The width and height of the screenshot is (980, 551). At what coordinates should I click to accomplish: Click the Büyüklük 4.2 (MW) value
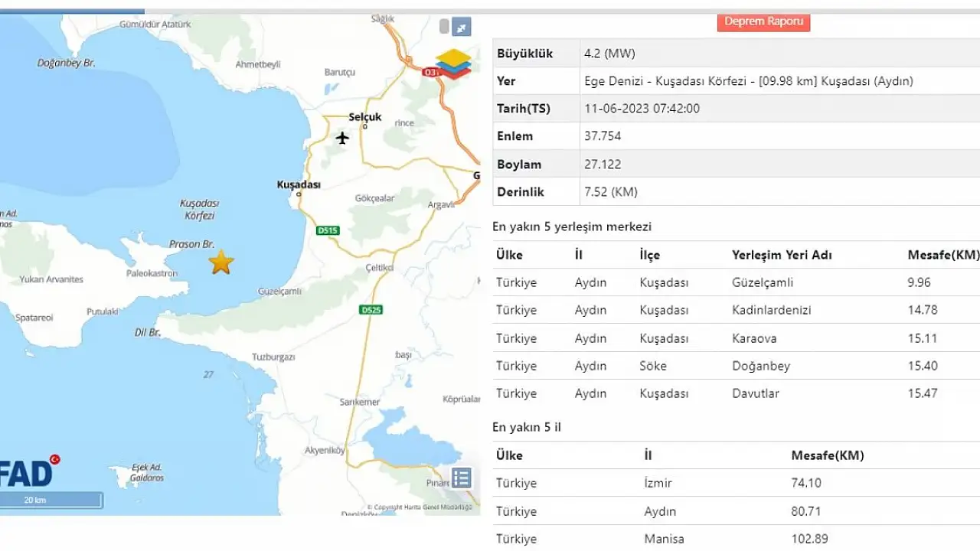[x=609, y=54]
